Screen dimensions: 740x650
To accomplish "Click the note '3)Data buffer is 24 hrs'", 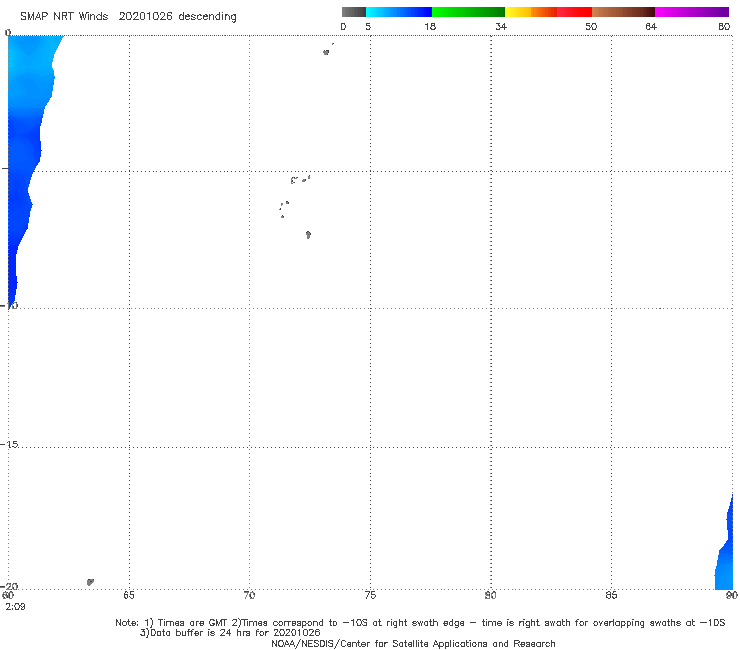I will (x=230, y=633).
